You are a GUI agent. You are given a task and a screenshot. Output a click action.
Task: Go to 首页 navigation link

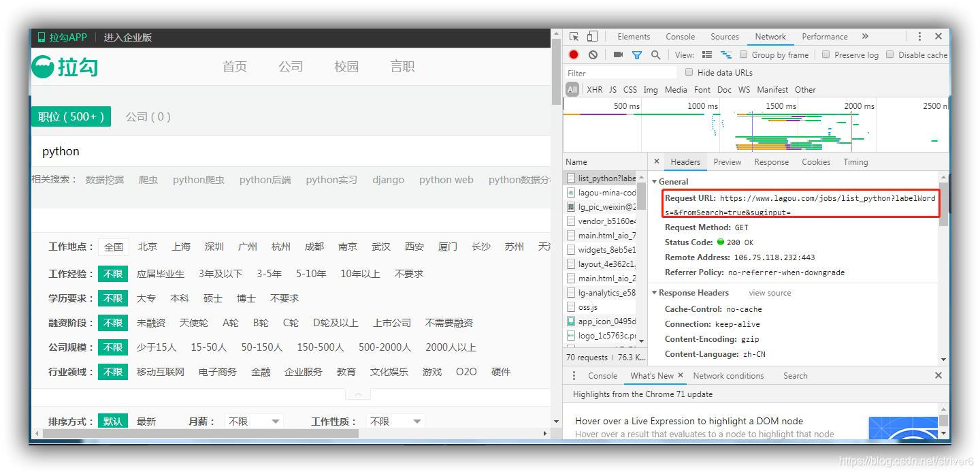(x=235, y=66)
